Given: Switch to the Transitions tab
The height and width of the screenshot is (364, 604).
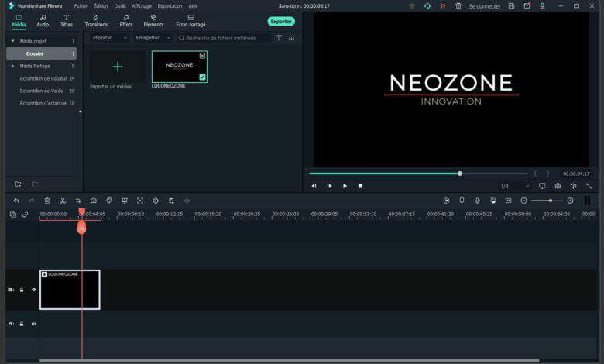Looking at the screenshot, I should [96, 21].
